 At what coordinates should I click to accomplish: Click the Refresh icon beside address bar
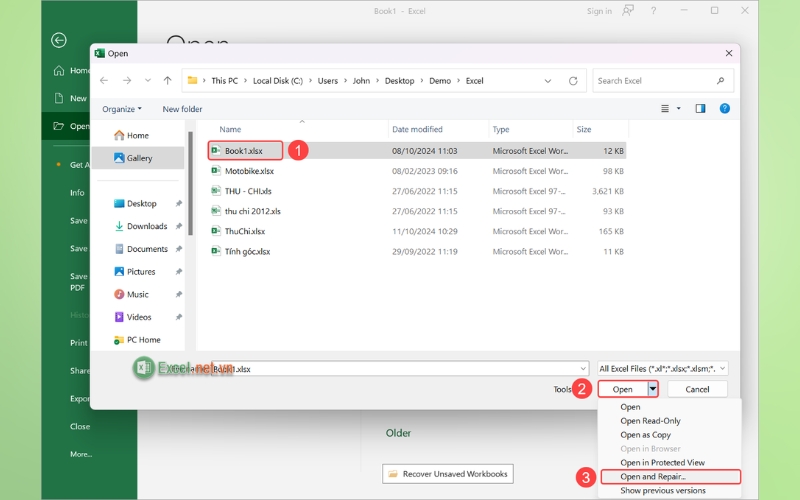573,81
